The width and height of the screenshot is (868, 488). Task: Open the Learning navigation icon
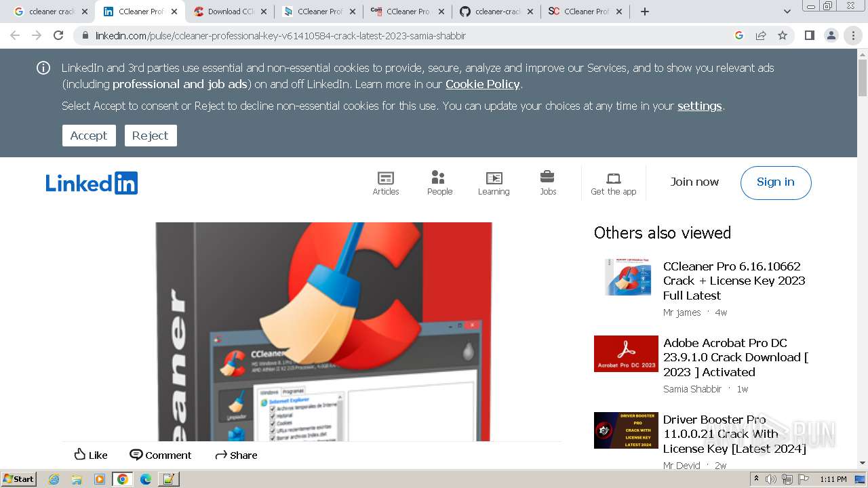pyautogui.click(x=494, y=183)
